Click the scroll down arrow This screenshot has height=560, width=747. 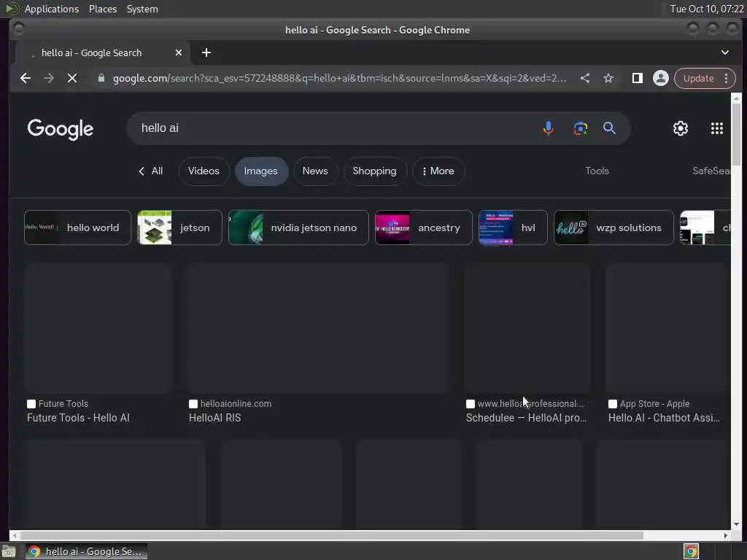[x=737, y=524]
